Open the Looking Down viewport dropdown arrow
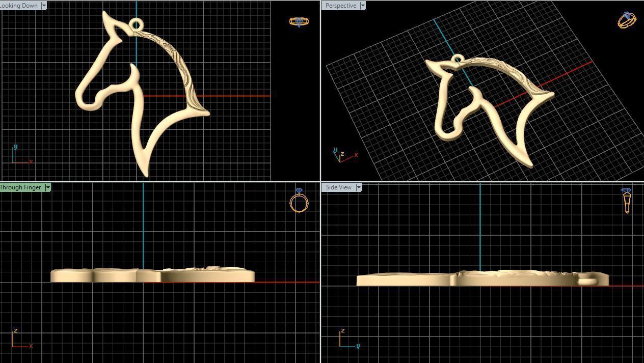This screenshot has width=644, height=363. 44,6
